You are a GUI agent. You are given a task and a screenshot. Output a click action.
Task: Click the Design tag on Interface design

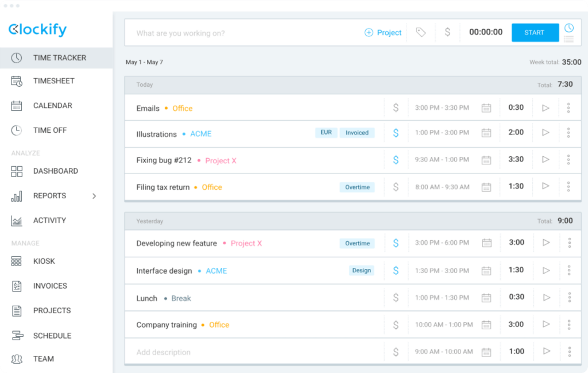[362, 270]
